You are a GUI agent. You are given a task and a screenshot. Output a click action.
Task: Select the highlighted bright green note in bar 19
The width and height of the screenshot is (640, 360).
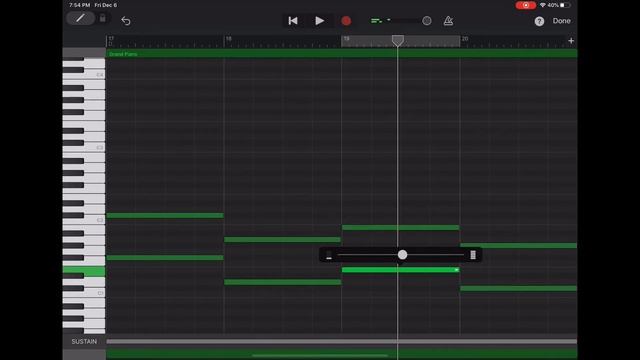click(400, 270)
